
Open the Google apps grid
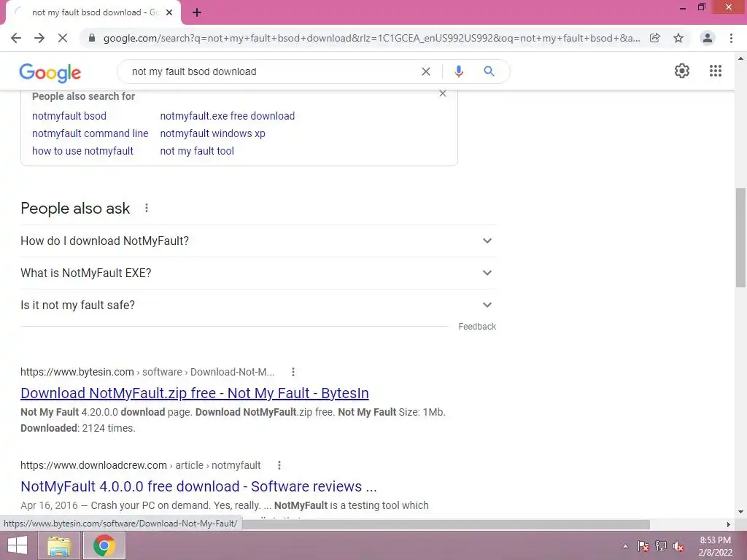[x=716, y=71]
